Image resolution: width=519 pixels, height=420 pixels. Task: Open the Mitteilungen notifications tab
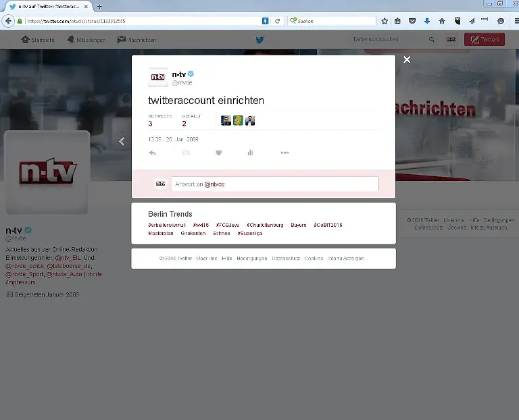(86, 40)
